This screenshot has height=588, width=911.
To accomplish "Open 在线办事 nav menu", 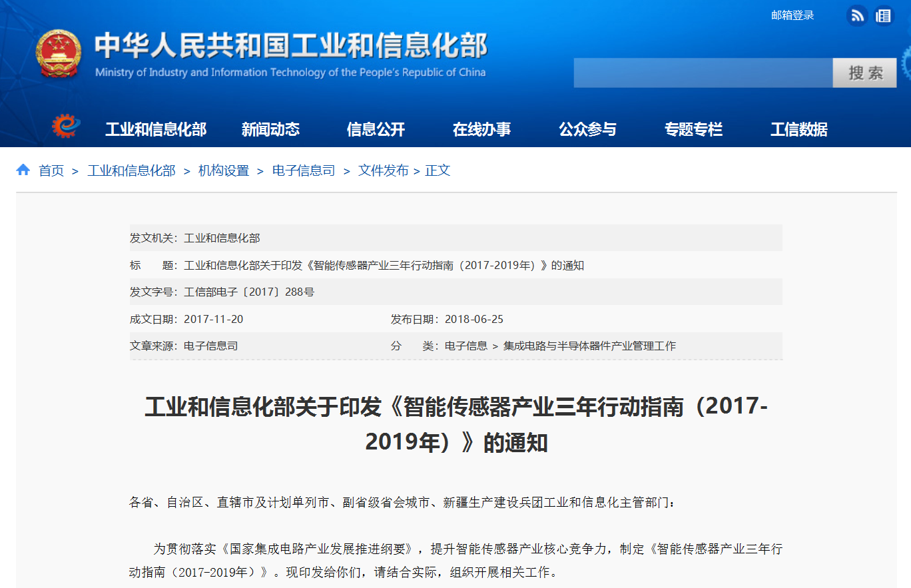I will click(x=481, y=130).
